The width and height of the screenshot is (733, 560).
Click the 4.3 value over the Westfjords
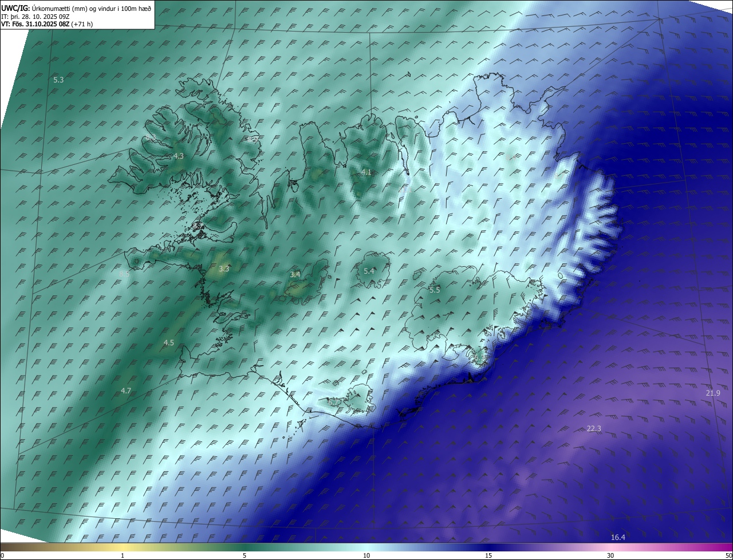(x=178, y=156)
